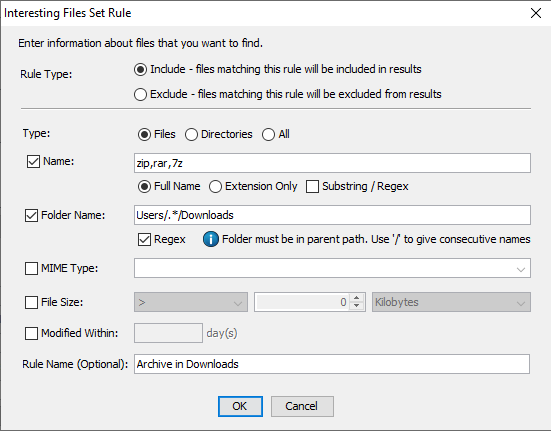Select Extension Only for name matching
The height and width of the screenshot is (431, 551).
215,187
